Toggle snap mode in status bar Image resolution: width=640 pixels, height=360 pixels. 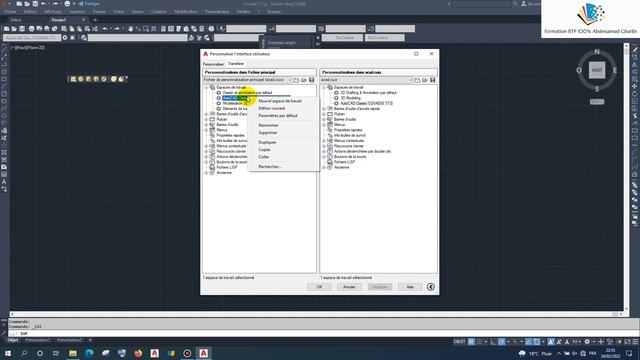point(480,342)
